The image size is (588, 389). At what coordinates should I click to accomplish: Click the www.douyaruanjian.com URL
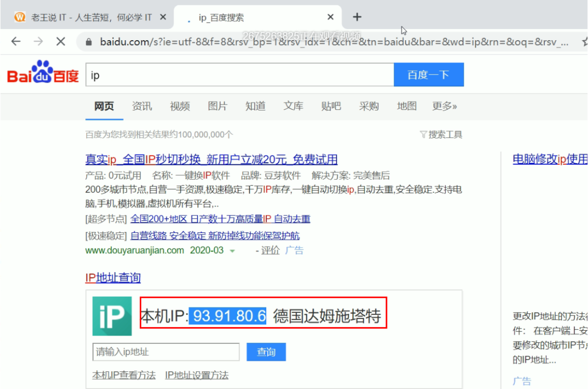tap(135, 250)
